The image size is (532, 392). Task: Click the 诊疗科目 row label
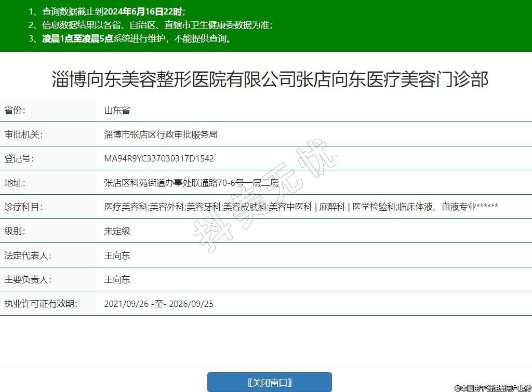pos(23,207)
